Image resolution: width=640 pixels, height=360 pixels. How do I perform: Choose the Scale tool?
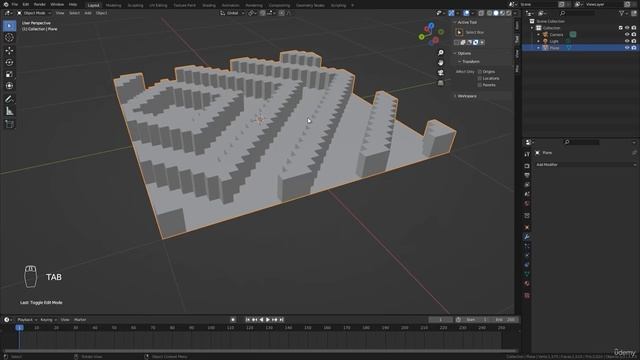[x=9, y=74]
